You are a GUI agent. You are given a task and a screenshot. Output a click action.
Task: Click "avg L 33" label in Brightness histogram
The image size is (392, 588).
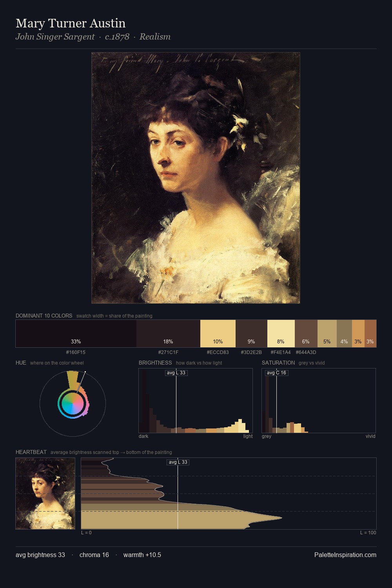[176, 373]
